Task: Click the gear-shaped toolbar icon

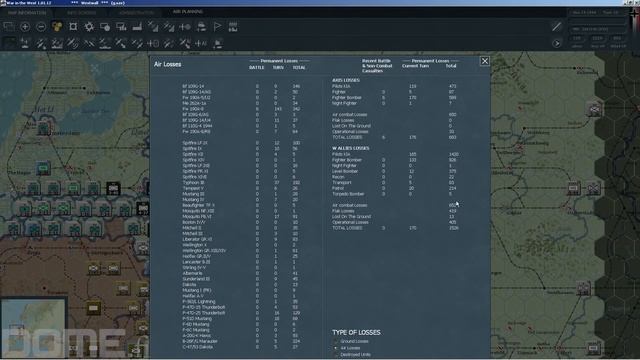Action: (x=89, y=27)
